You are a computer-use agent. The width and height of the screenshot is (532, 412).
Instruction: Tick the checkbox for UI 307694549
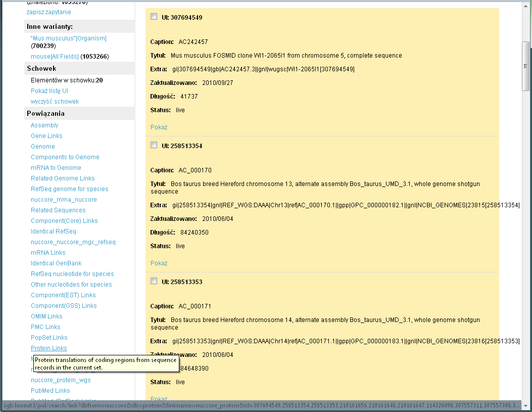154,17
